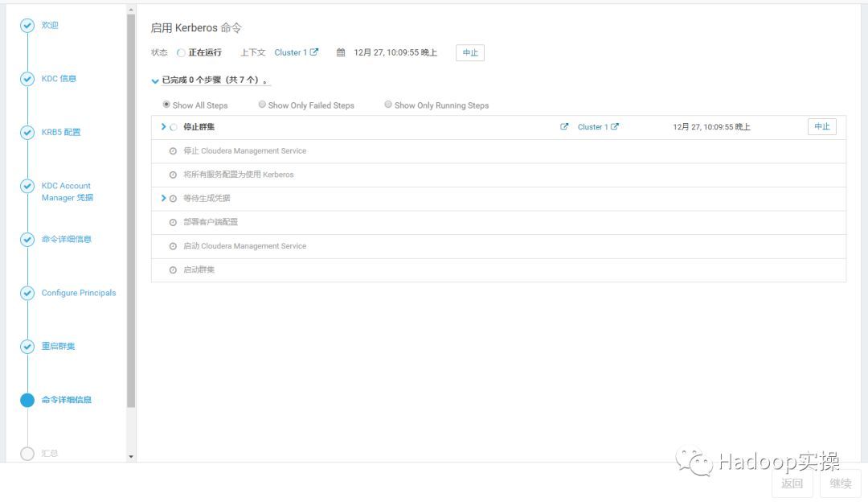
Task: Open external link icon right of row Cluster 1
Action: click(x=615, y=127)
